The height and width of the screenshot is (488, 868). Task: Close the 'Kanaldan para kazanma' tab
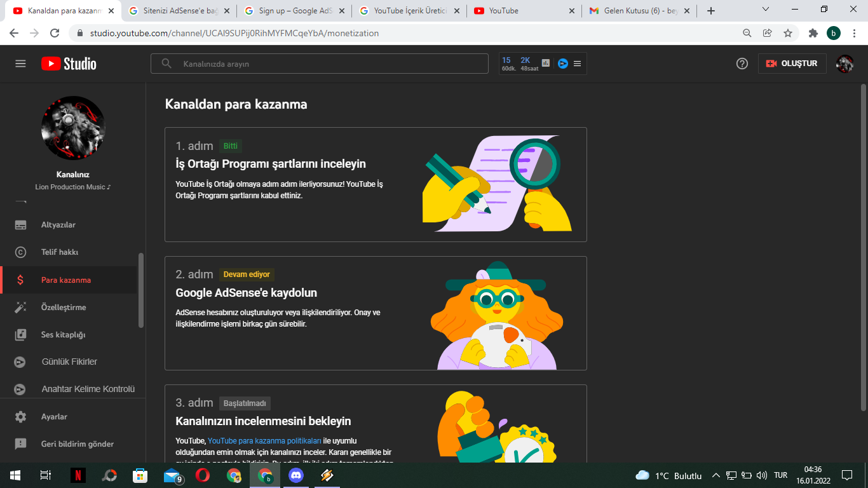coord(111,11)
